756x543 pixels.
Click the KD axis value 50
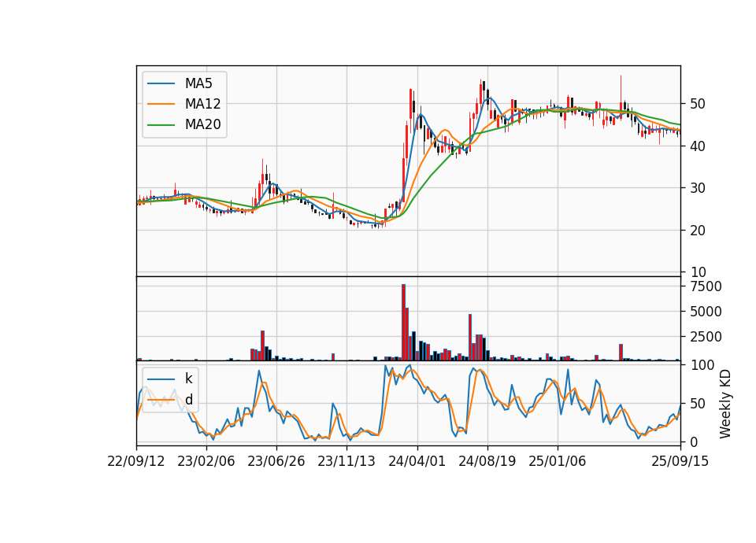pyautogui.click(x=698, y=403)
